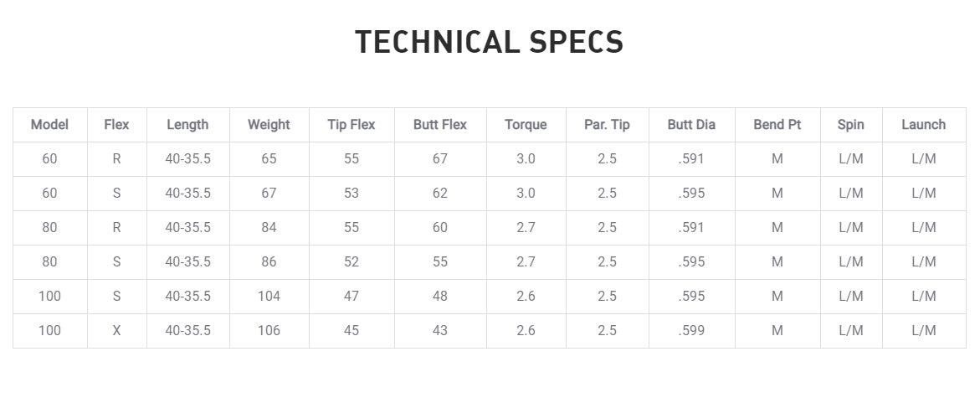The image size is (980, 398).
Task: Click the Butt Dia column header
Action: click(x=691, y=125)
